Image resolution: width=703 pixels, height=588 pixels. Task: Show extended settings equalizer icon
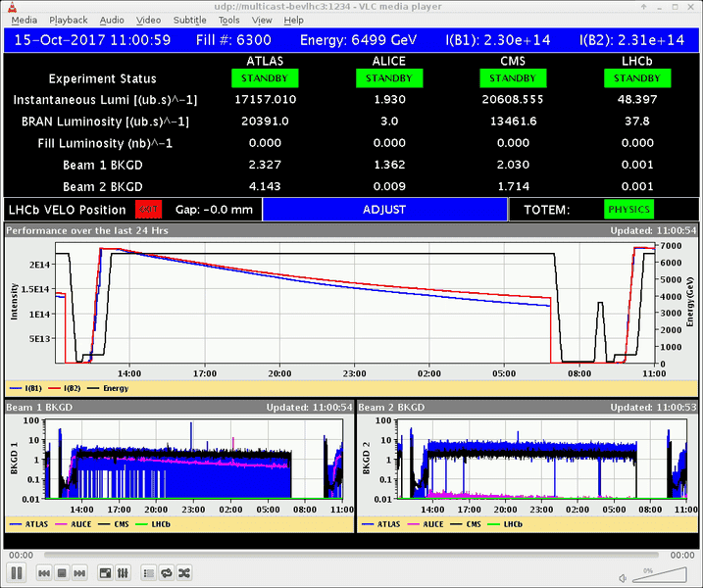123,573
